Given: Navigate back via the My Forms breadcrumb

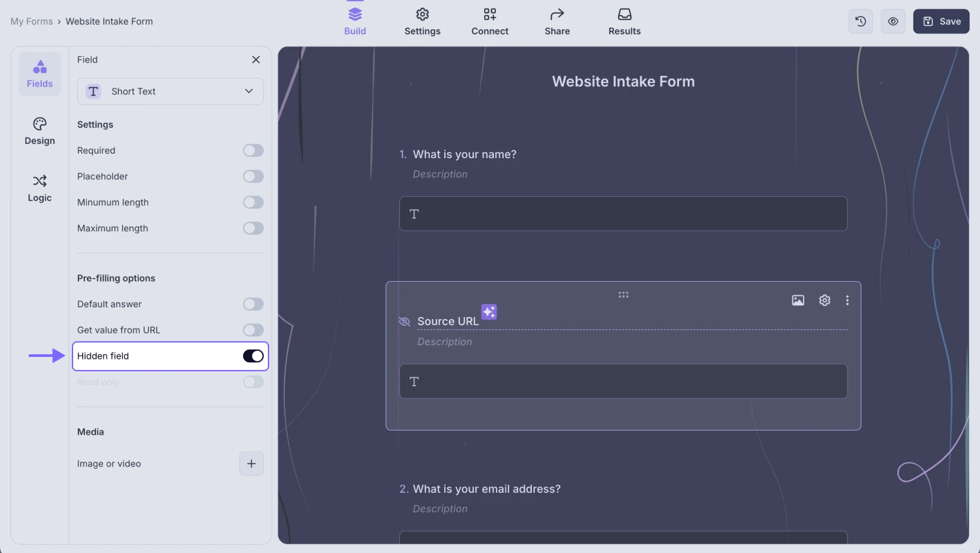Looking at the screenshot, I should point(31,21).
